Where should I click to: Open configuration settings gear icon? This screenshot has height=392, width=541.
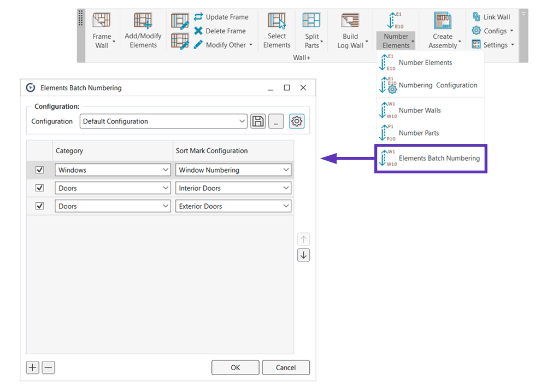tap(297, 121)
